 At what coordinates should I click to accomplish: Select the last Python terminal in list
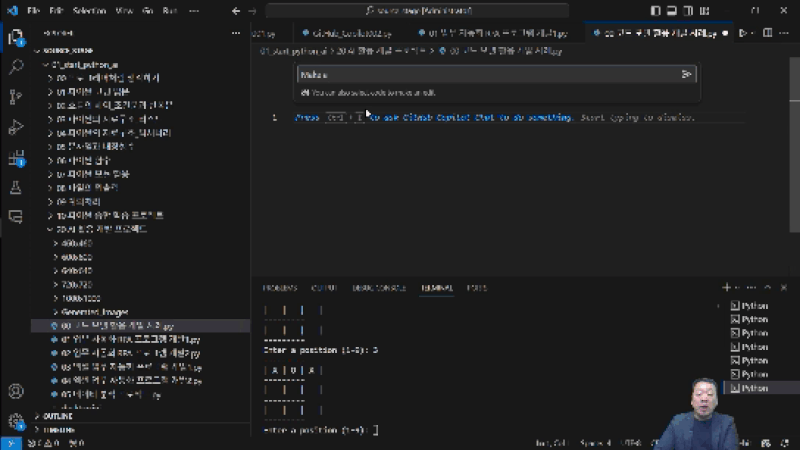[x=753, y=387]
